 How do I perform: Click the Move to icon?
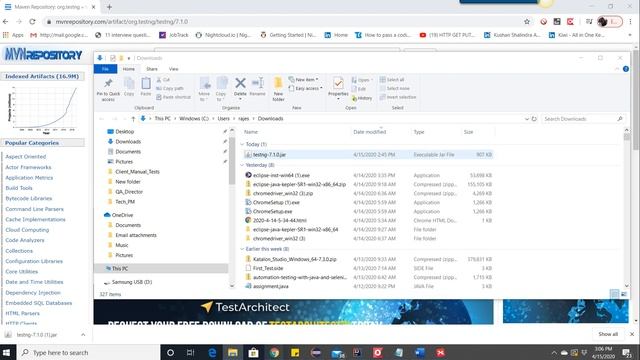205,84
